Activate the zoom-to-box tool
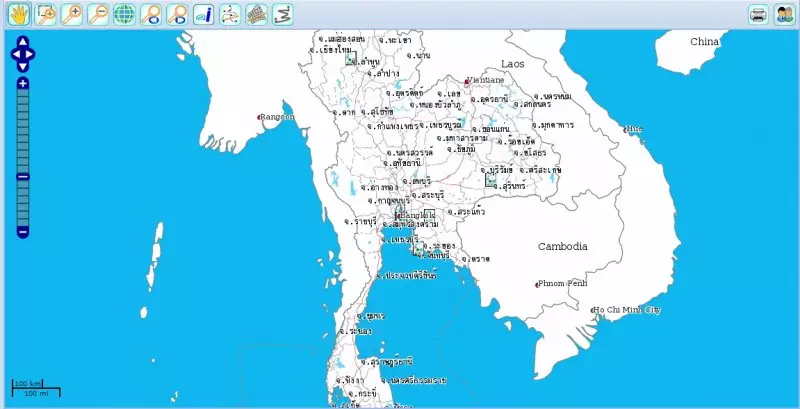This screenshot has height=409, width=800. [45, 14]
